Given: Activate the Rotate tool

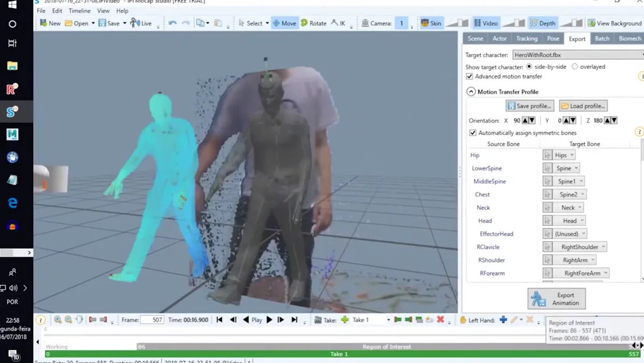Looking at the screenshot, I should (x=313, y=23).
